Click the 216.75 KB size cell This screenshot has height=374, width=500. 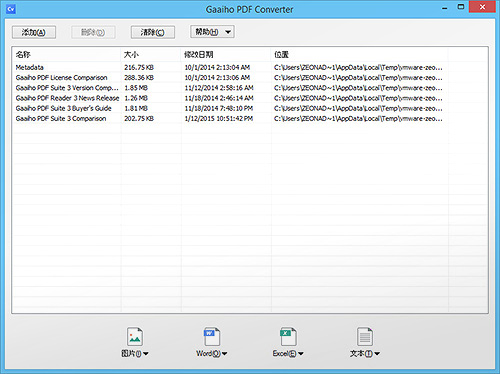pyautogui.click(x=139, y=67)
